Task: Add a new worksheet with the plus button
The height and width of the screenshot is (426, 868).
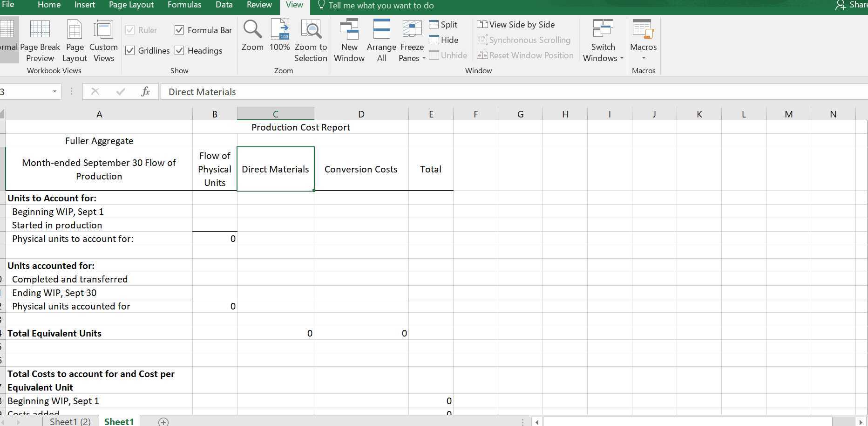Action: click(163, 421)
